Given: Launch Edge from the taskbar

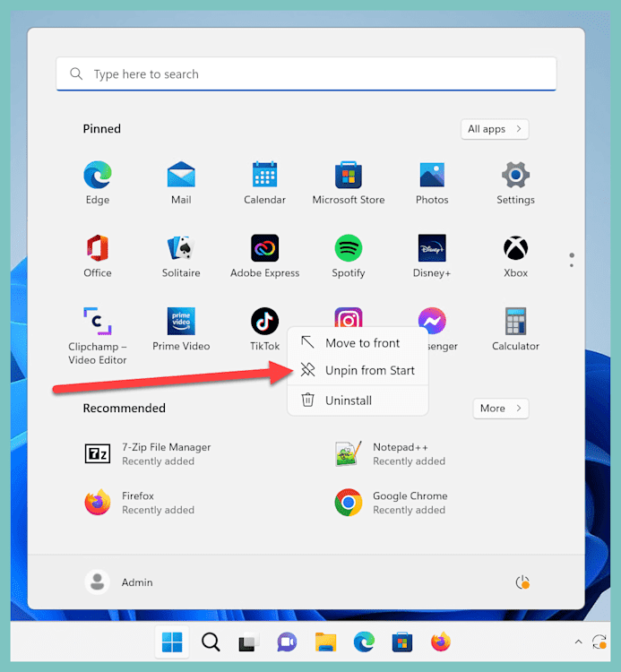Looking at the screenshot, I should click(364, 642).
